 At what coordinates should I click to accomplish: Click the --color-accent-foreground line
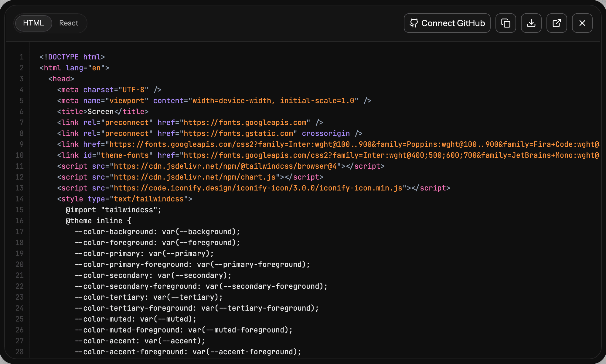pos(188,352)
